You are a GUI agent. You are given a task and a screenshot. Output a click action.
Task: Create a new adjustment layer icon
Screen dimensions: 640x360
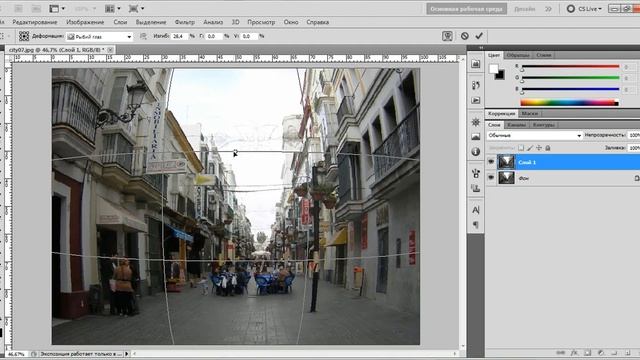pos(601,353)
